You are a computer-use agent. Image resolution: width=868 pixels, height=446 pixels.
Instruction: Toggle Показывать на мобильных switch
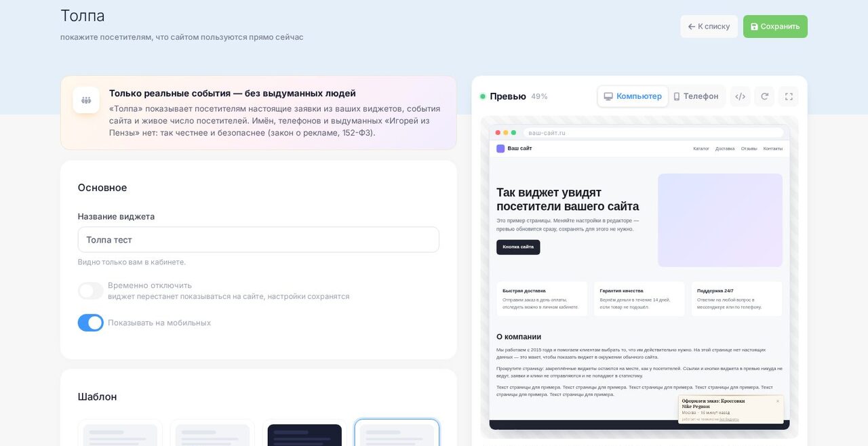point(91,323)
